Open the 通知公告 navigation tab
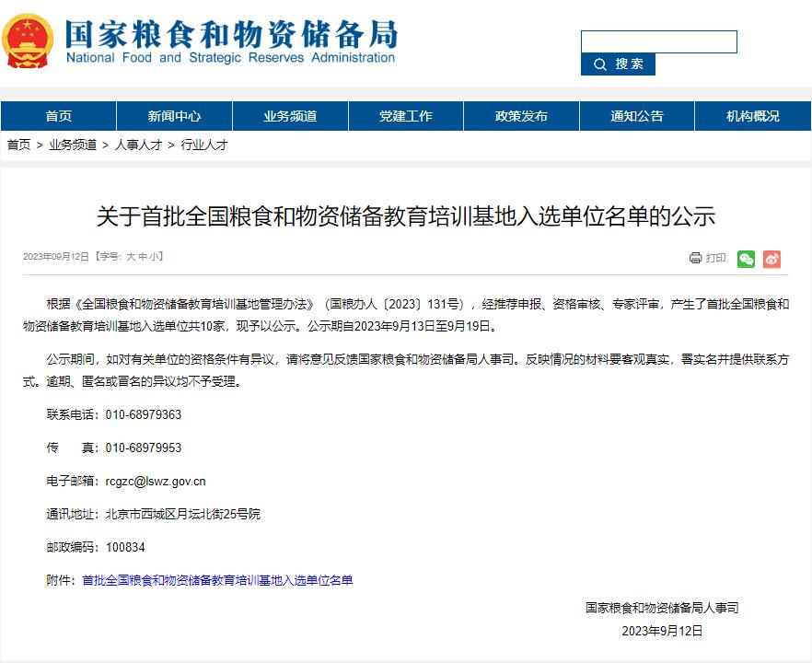The image size is (812, 663). tap(637, 116)
